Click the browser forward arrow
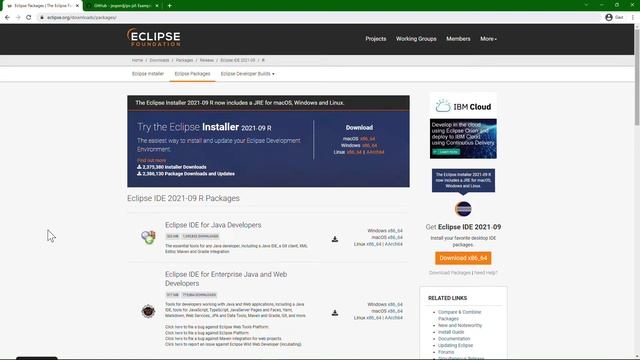The width and height of the screenshot is (640, 360). (18, 18)
